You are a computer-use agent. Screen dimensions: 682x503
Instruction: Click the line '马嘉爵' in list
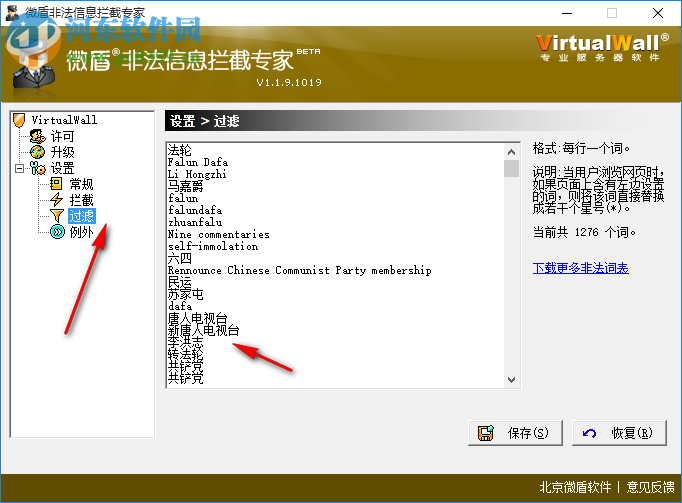(x=186, y=186)
